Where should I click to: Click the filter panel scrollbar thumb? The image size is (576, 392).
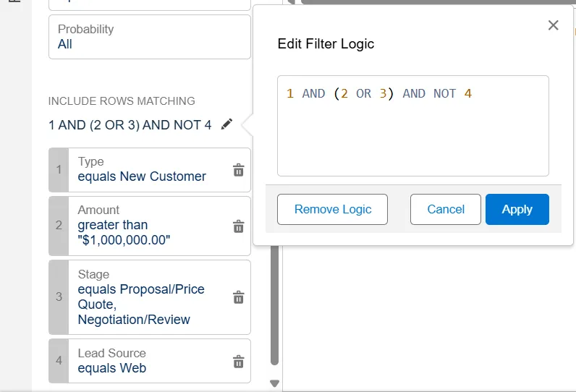(x=274, y=305)
